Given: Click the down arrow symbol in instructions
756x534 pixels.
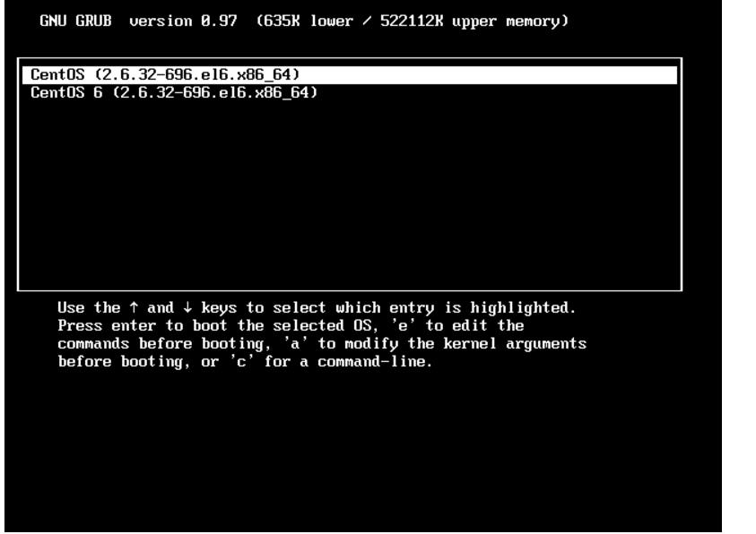Looking at the screenshot, I should pyautogui.click(x=187, y=307).
